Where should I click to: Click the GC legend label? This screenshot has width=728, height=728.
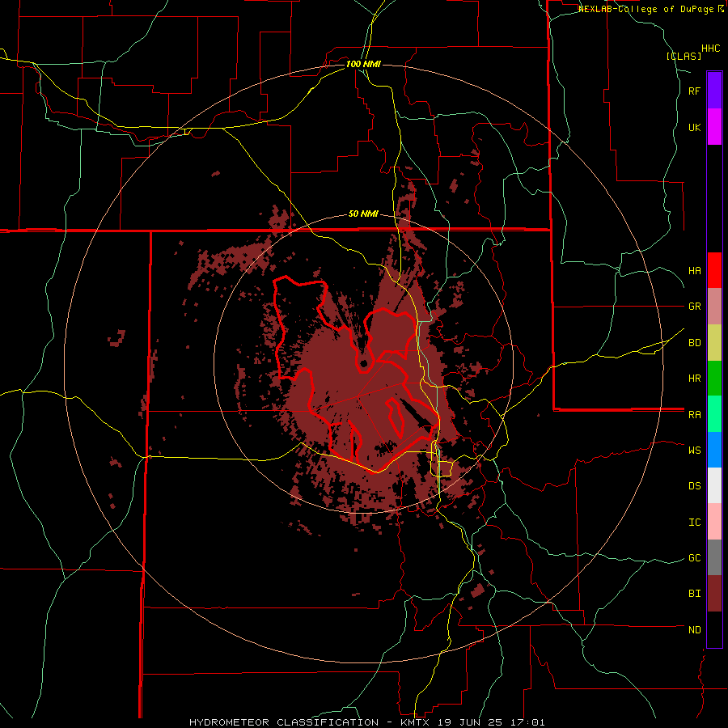694,558
